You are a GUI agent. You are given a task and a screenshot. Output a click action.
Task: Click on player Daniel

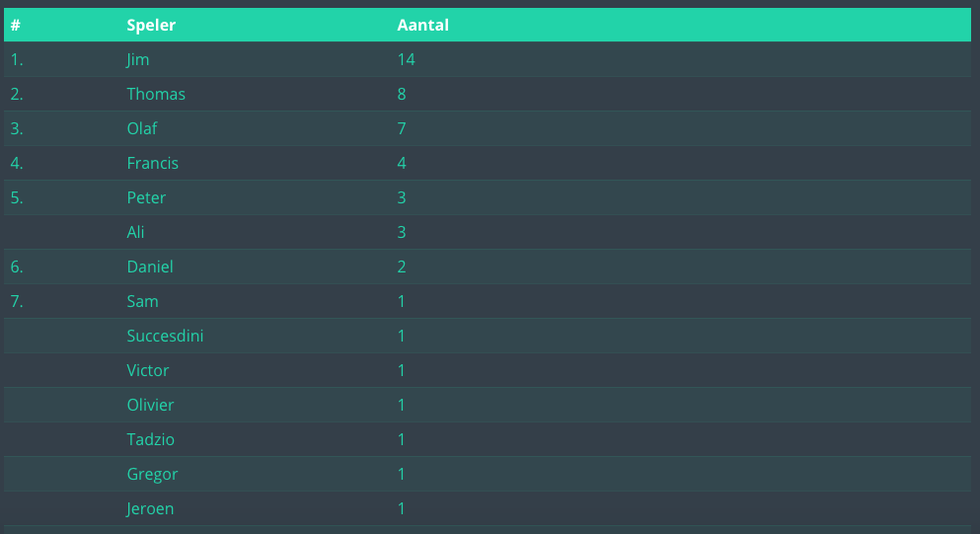[150, 266]
